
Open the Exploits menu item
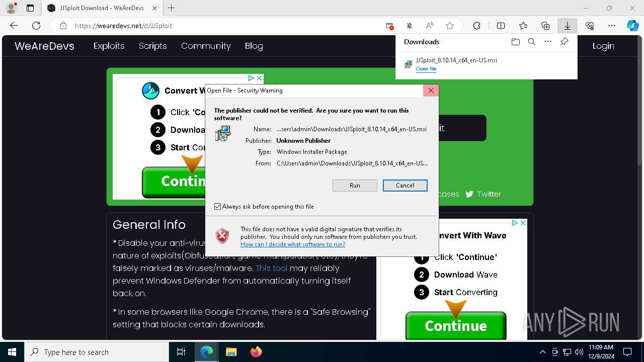(109, 46)
